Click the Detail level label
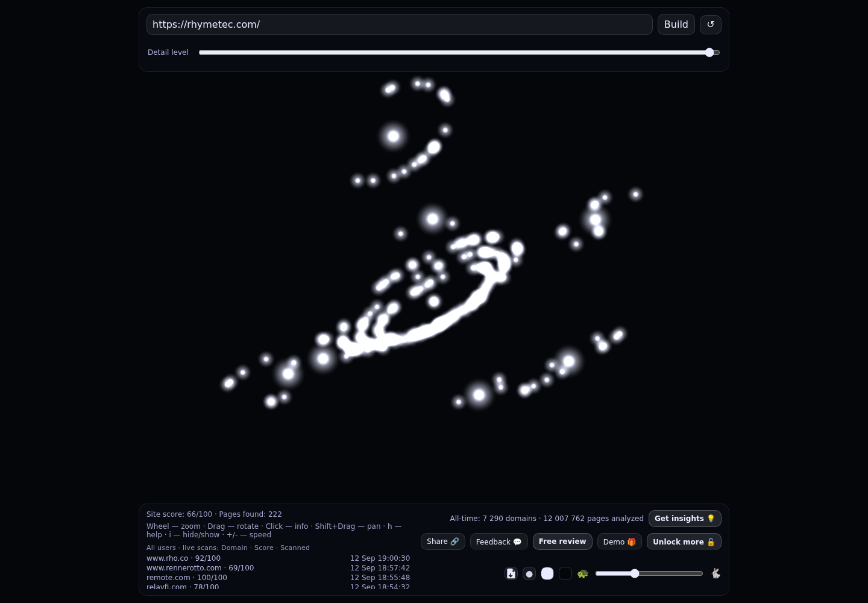 tap(168, 52)
